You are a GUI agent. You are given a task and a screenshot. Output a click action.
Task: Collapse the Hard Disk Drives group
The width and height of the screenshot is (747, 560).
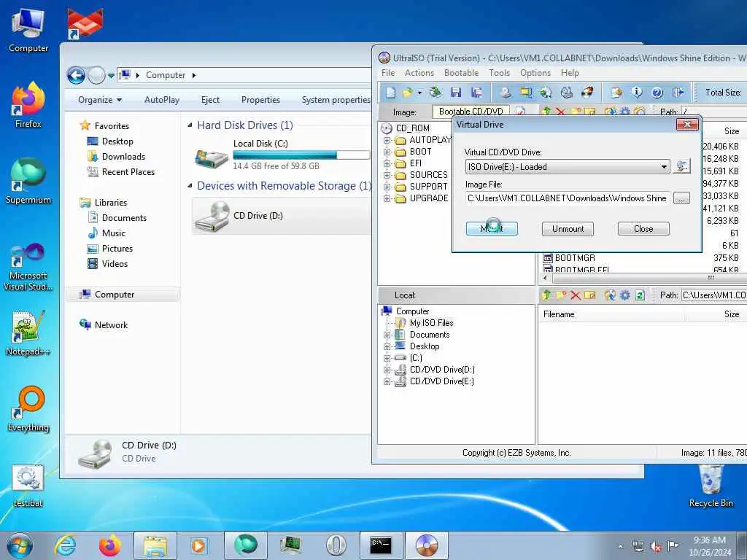pyautogui.click(x=190, y=125)
